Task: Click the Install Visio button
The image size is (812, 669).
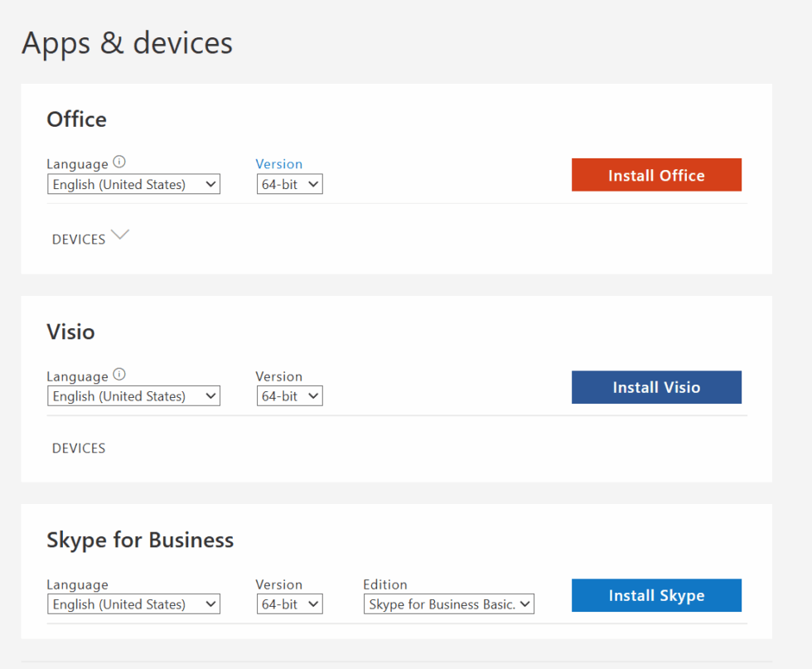Action: [x=656, y=387]
